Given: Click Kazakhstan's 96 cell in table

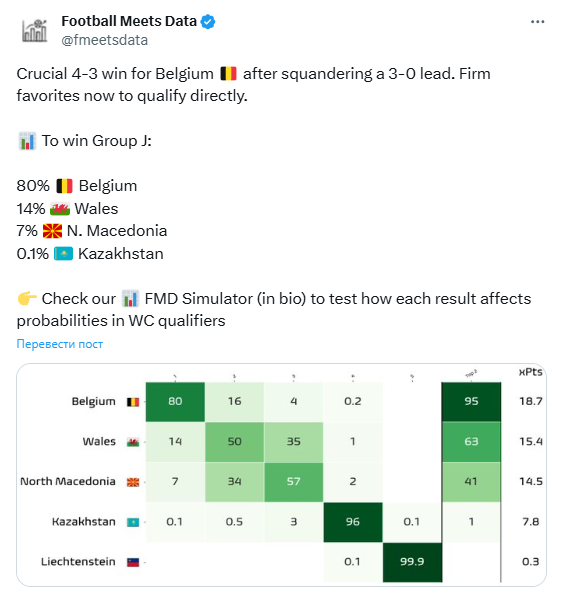Looking at the screenshot, I should (353, 522).
